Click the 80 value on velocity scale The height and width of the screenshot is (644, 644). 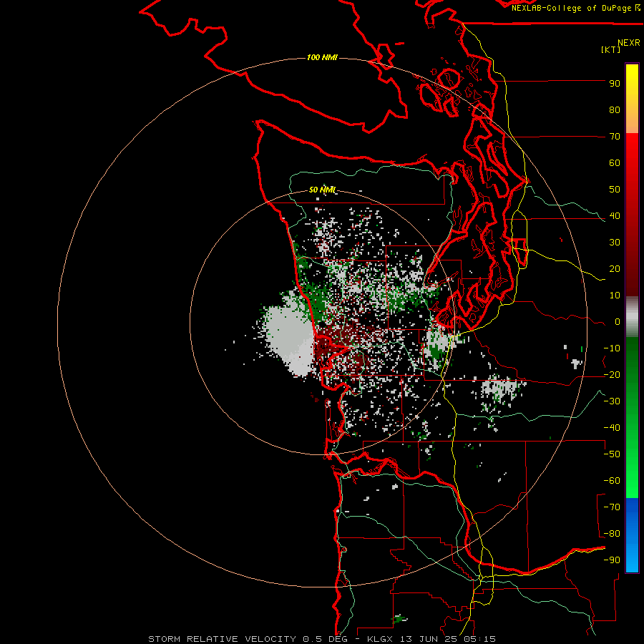[x=615, y=110]
